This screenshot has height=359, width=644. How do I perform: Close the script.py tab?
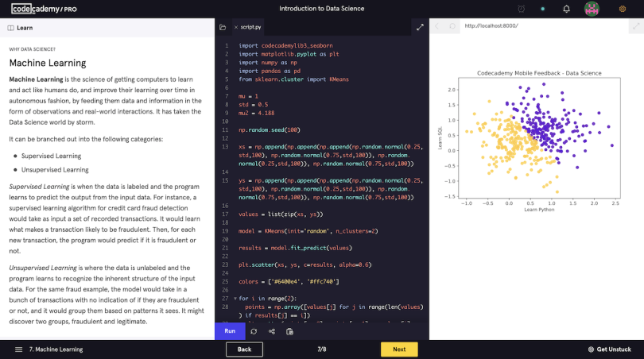[236, 27]
